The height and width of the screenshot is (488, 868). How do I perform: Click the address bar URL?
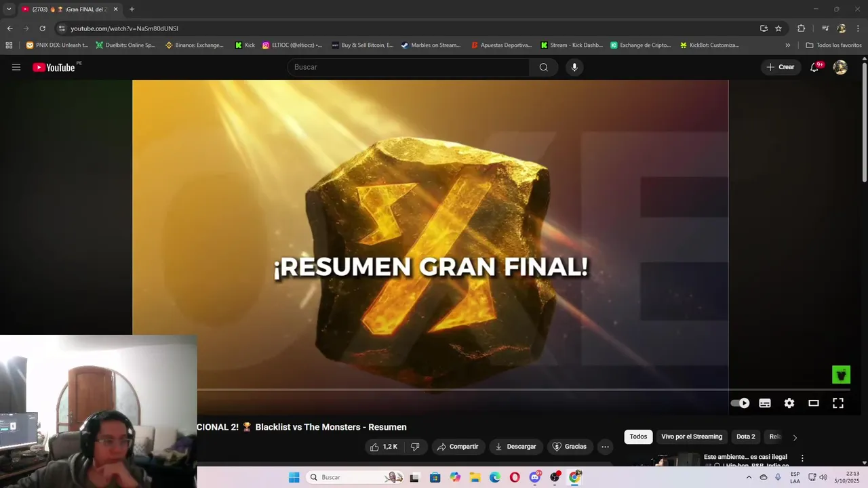(124, 28)
